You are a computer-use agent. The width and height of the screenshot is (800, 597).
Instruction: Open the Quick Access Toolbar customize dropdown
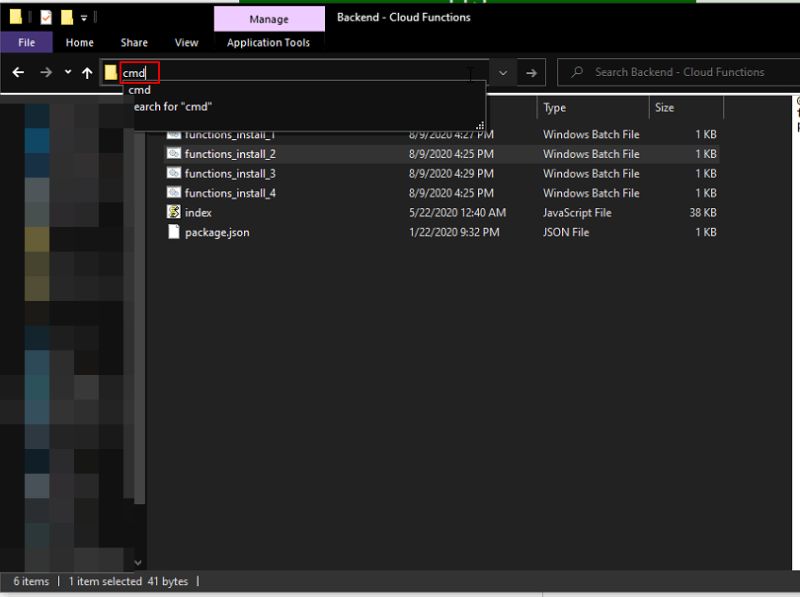[x=84, y=16]
